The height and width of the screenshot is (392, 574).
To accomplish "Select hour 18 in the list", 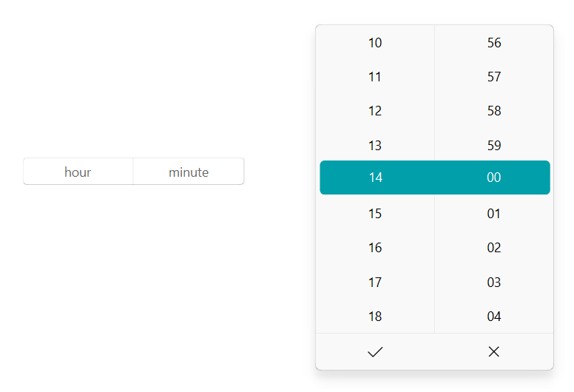I will pos(375,317).
